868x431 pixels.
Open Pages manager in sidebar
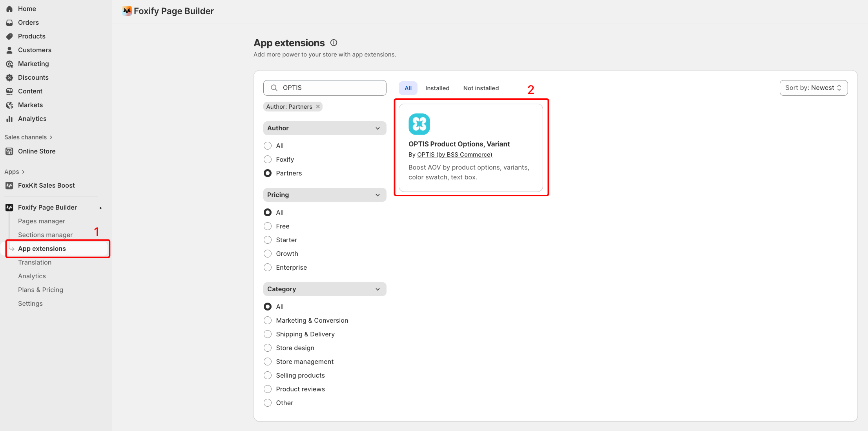pos(42,221)
